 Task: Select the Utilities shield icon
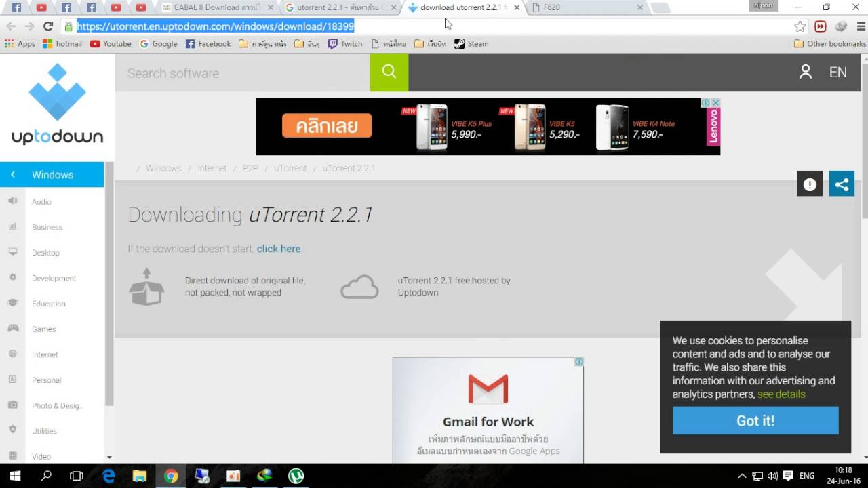12,430
